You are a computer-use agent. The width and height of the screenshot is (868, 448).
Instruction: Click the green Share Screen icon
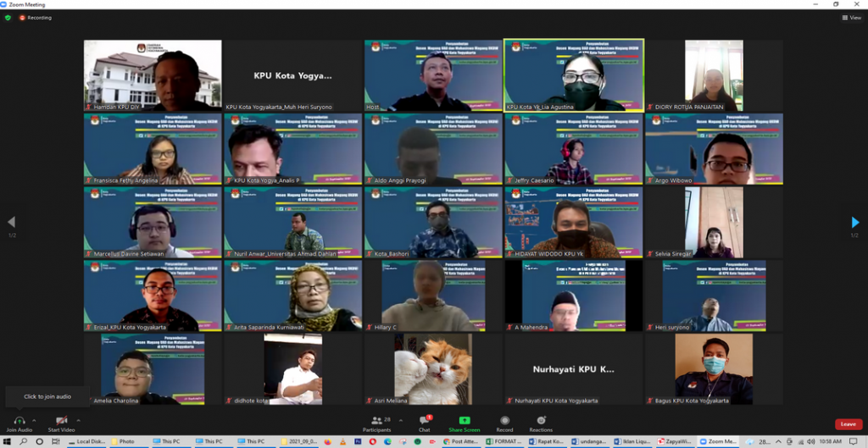click(x=464, y=421)
